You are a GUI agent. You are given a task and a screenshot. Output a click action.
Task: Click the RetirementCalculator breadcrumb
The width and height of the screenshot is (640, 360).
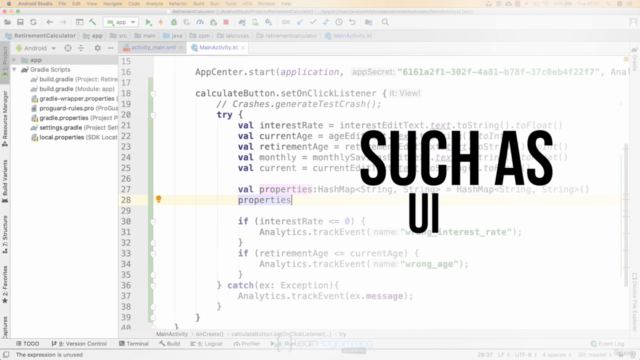tap(41, 36)
